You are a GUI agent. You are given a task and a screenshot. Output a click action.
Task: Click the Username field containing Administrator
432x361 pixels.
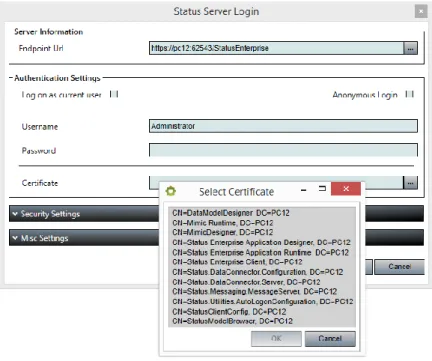[283, 126]
